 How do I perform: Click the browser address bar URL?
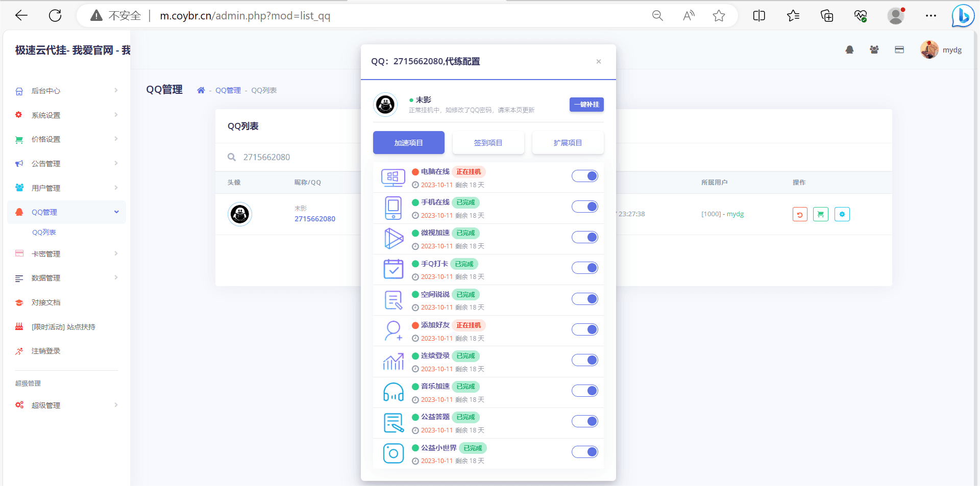click(245, 16)
